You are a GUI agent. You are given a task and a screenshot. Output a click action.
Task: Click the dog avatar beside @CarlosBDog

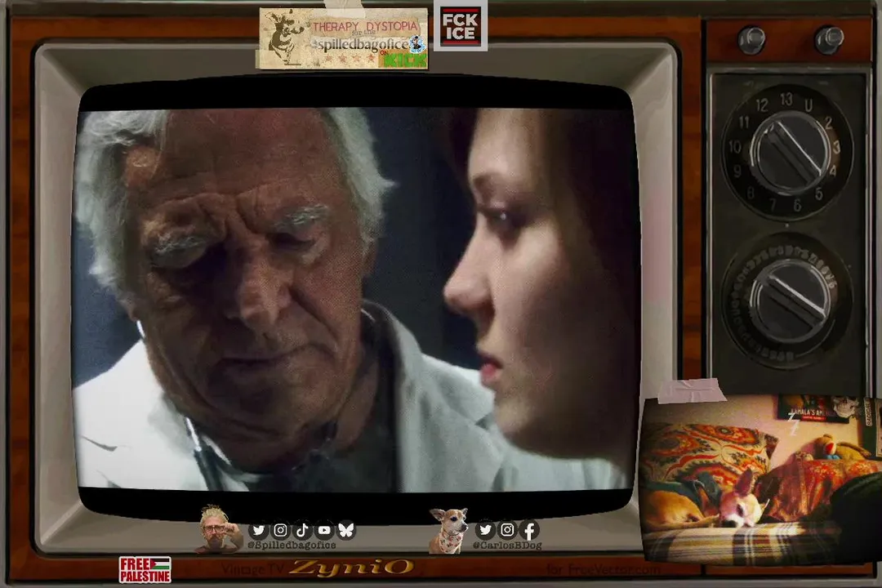pyautogui.click(x=449, y=530)
